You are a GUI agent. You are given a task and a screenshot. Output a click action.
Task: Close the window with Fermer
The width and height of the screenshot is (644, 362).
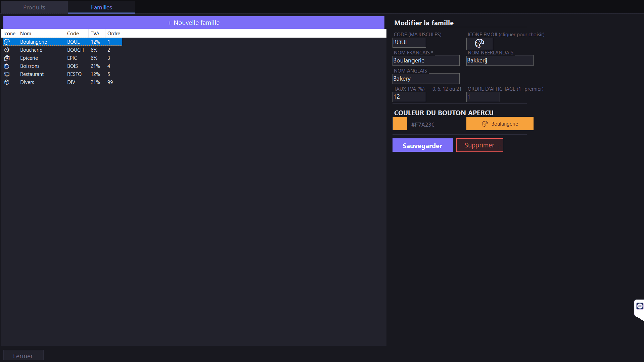click(x=23, y=356)
